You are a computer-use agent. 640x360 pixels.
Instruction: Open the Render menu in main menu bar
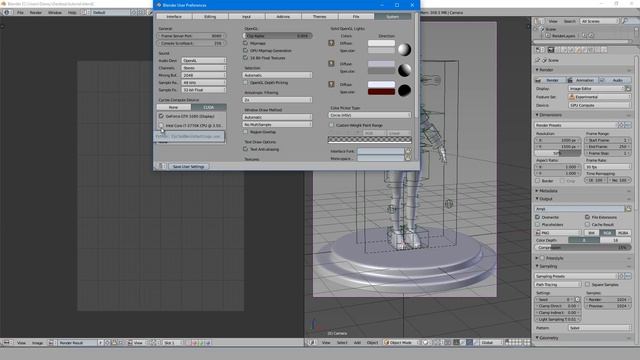pyautogui.click(x=36, y=13)
